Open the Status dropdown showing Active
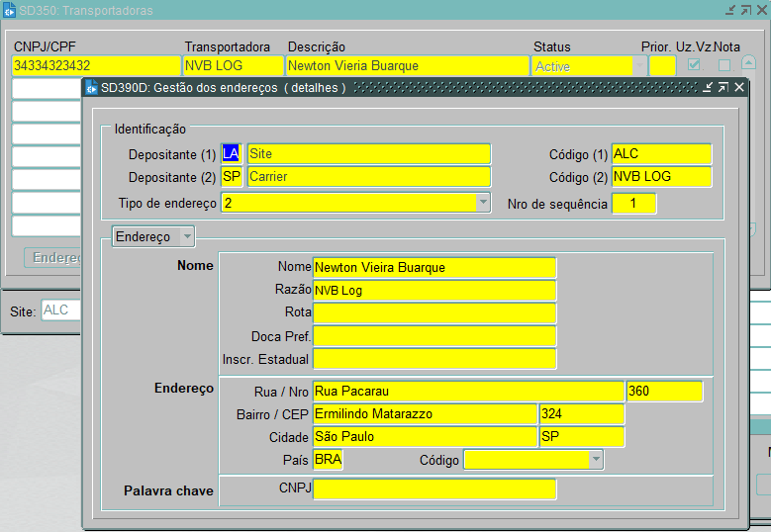 click(x=639, y=66)
